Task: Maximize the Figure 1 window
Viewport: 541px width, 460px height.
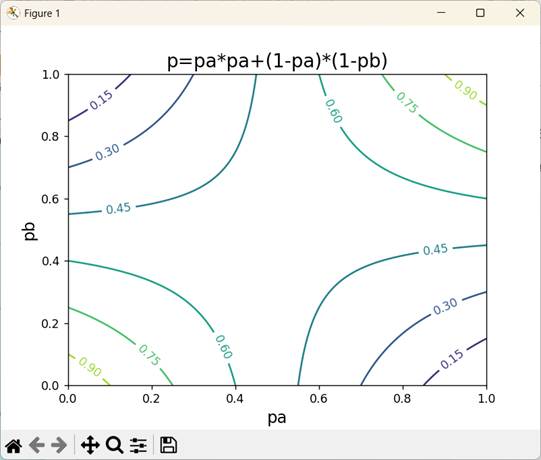Action: tap(480, 13)
